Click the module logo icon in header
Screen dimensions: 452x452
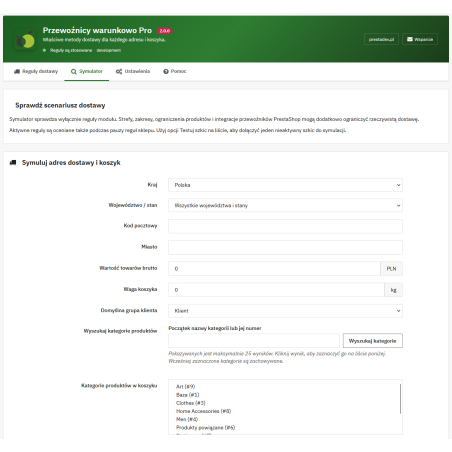[x=25, y=40]
